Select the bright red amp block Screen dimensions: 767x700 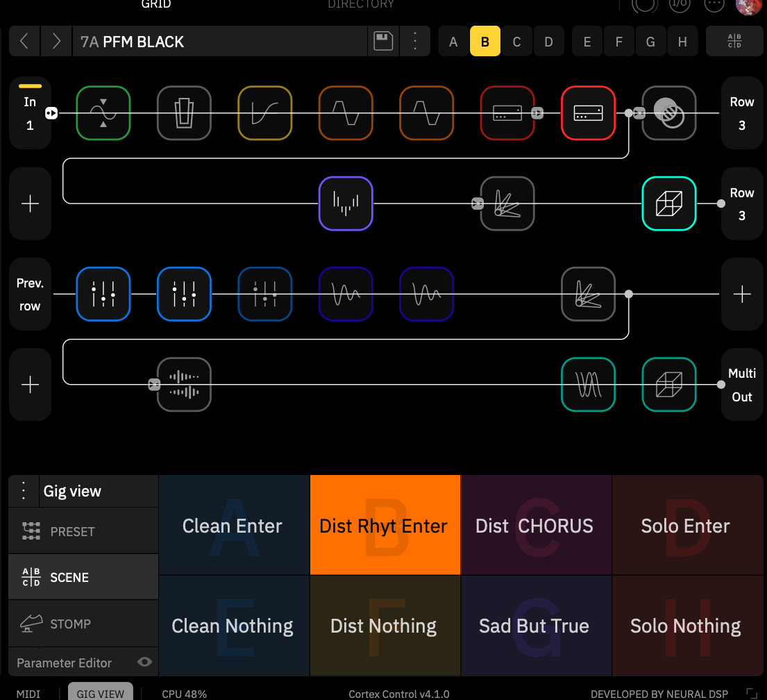588,113
